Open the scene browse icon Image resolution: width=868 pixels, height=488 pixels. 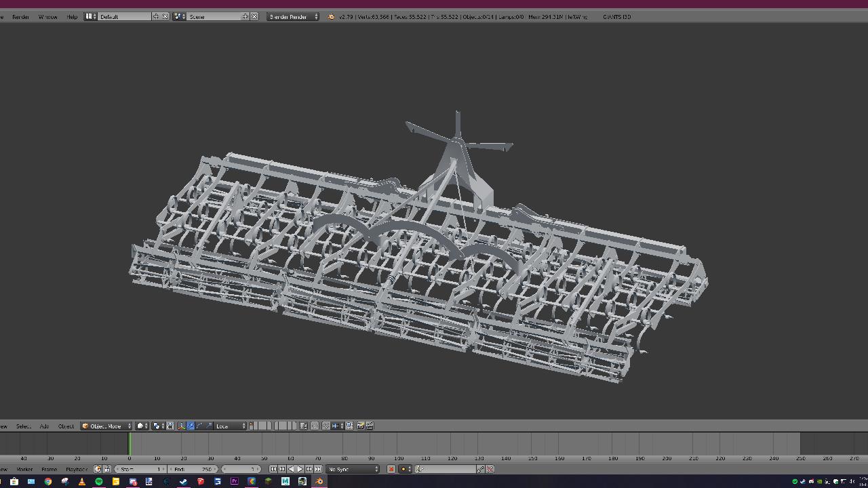179,16
